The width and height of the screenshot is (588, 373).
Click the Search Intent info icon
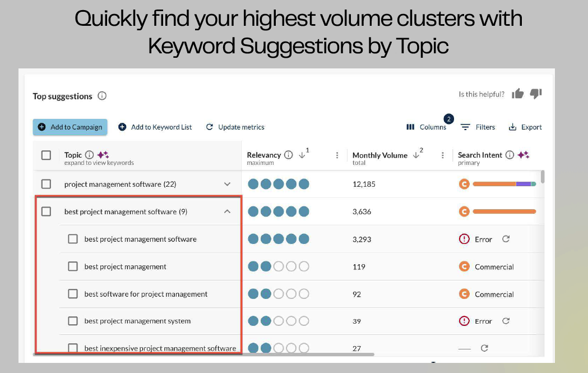[510, 155]
